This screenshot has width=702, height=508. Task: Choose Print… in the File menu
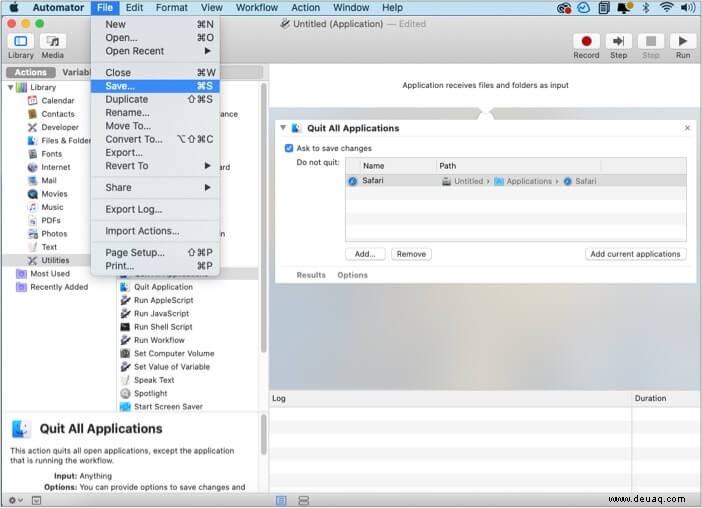[x=155, y=266]
